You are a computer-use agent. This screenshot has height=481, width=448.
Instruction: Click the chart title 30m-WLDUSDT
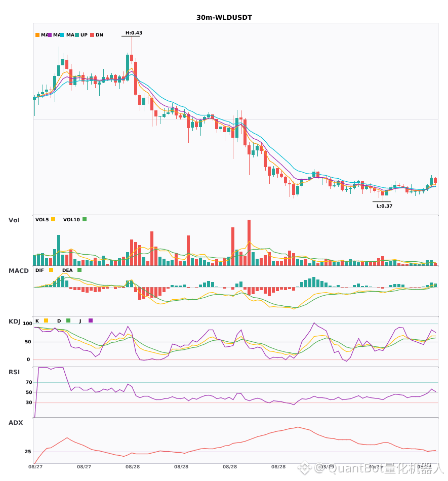[224, 18]
